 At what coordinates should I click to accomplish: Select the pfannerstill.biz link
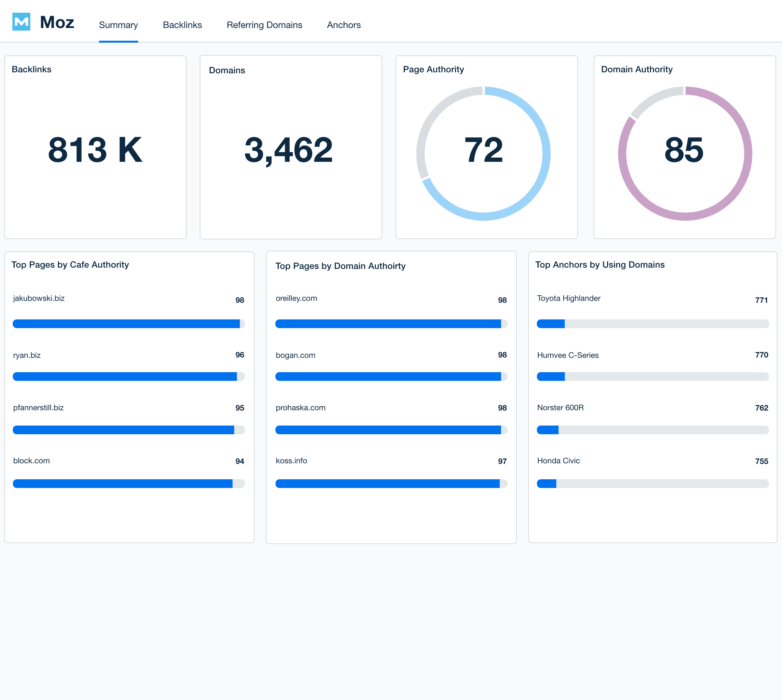[38, 408]
